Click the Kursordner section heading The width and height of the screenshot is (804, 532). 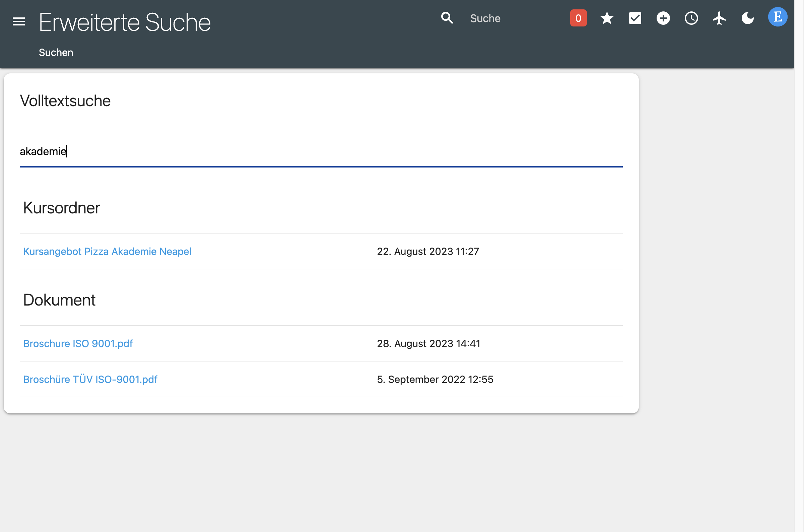(x=61, y=208)
